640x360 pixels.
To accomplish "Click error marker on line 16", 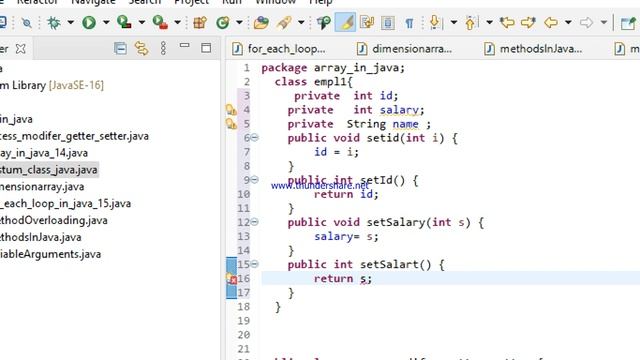I will pos(232,279).
